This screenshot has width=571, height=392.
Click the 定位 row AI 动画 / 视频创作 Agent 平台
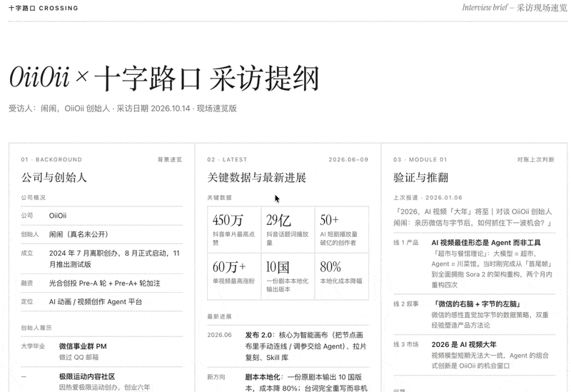pyautogui.click(x=101, y=301)
